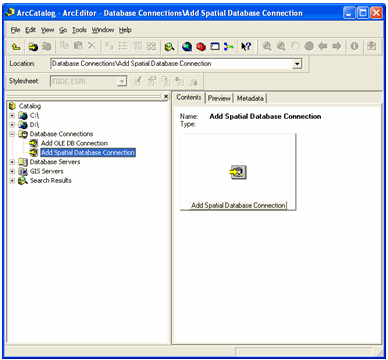Click the Copy toolbar icon

point(64,46)
